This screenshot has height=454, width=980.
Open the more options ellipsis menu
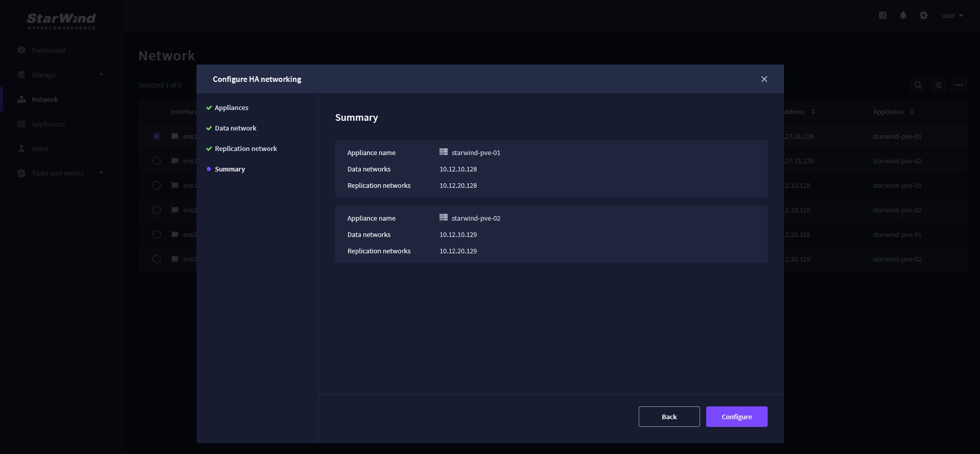[x=959, y=85]
